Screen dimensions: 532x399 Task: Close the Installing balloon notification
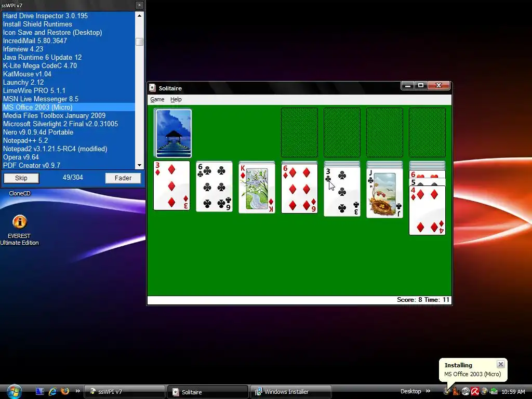[500, 364]
